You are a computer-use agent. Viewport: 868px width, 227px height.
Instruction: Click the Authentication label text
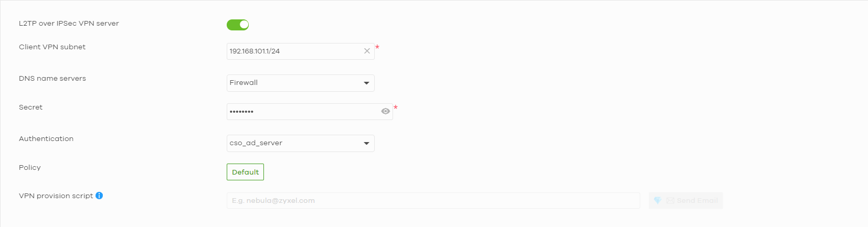point(46,139)
